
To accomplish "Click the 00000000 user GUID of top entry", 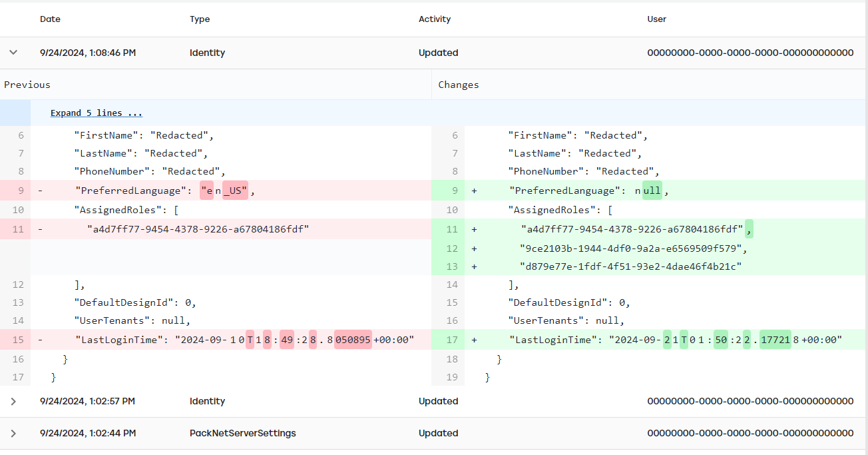I will pos(750,53).
